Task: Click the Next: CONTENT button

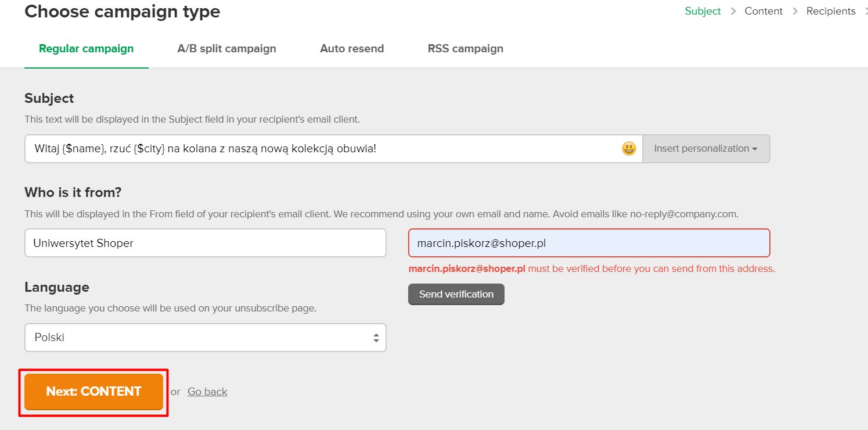Action: [x=93, y=392]
